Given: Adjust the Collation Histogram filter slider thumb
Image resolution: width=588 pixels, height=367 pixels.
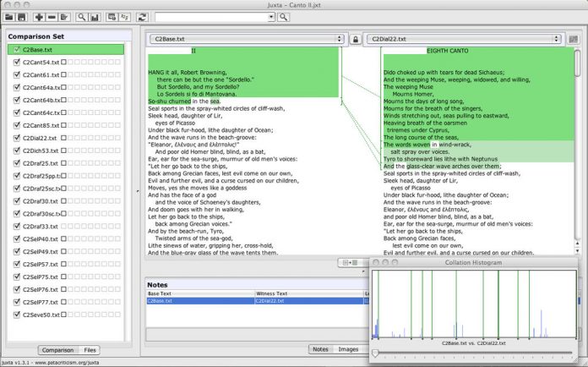Looking at the screenshot, I should click(x=375, y=353).
